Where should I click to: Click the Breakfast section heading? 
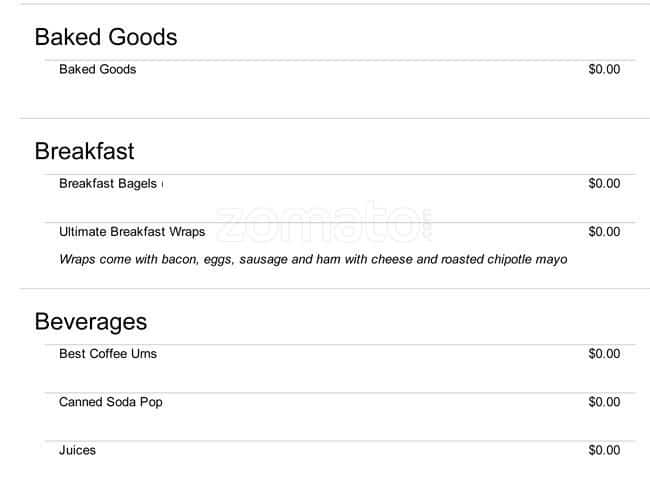[x=84, y=152]
